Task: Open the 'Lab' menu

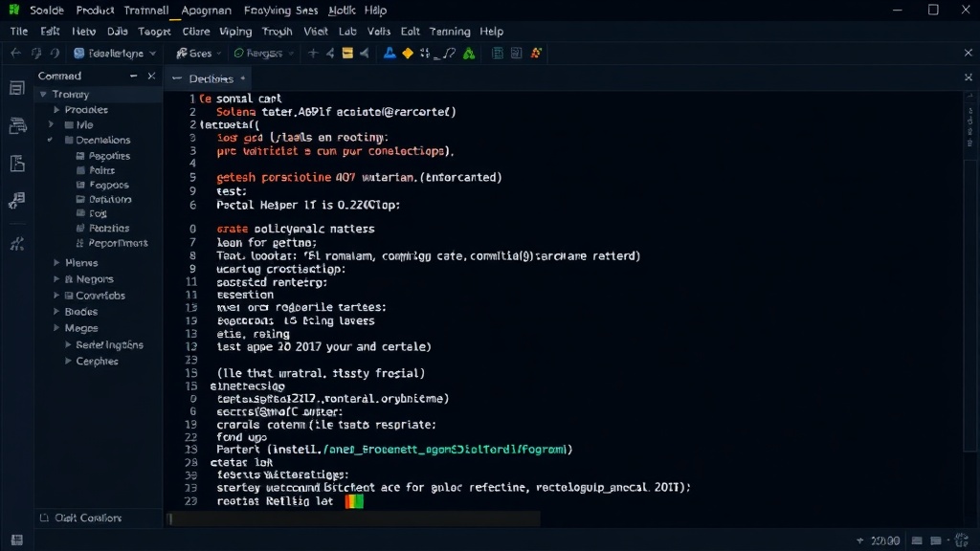Action: (x=347, y=32)
